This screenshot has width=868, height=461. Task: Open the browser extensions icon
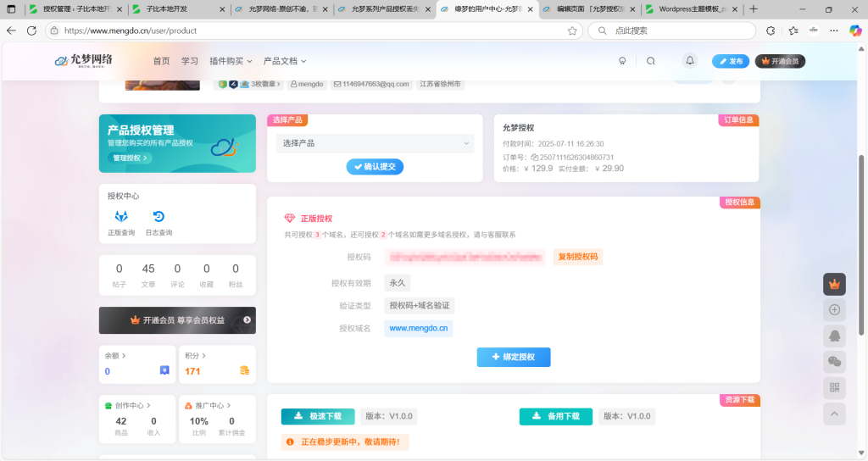770,31
